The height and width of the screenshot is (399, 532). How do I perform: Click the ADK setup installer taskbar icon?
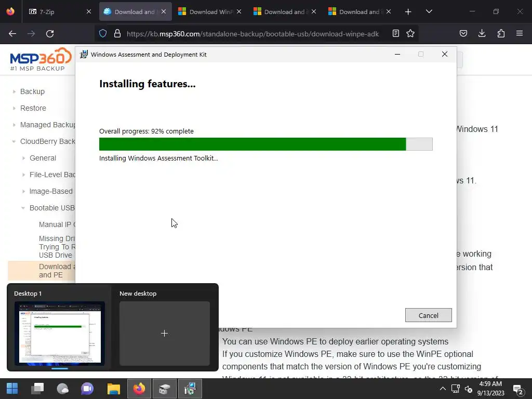pos(190,389)
